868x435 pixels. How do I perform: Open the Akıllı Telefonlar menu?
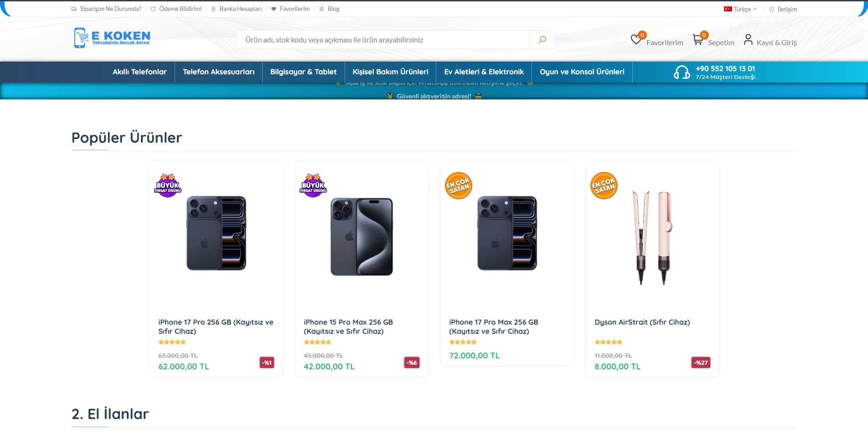139,72
